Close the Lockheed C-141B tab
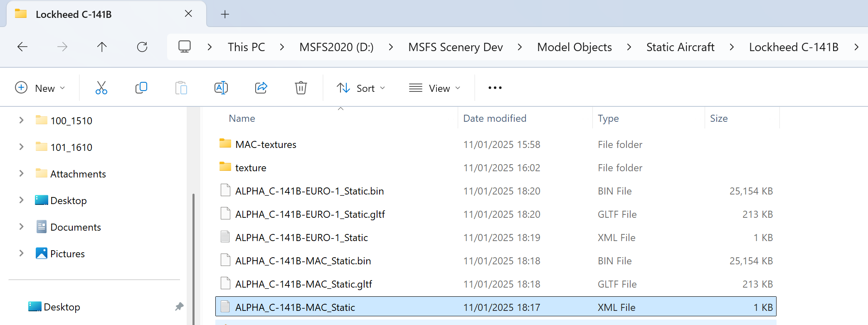 188,14
